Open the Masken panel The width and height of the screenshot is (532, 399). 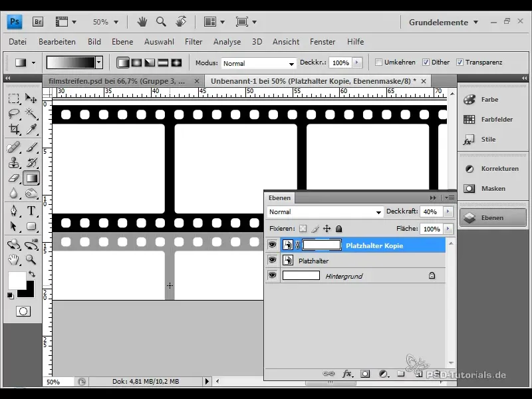pyautogui.click(x=493, y=189)
